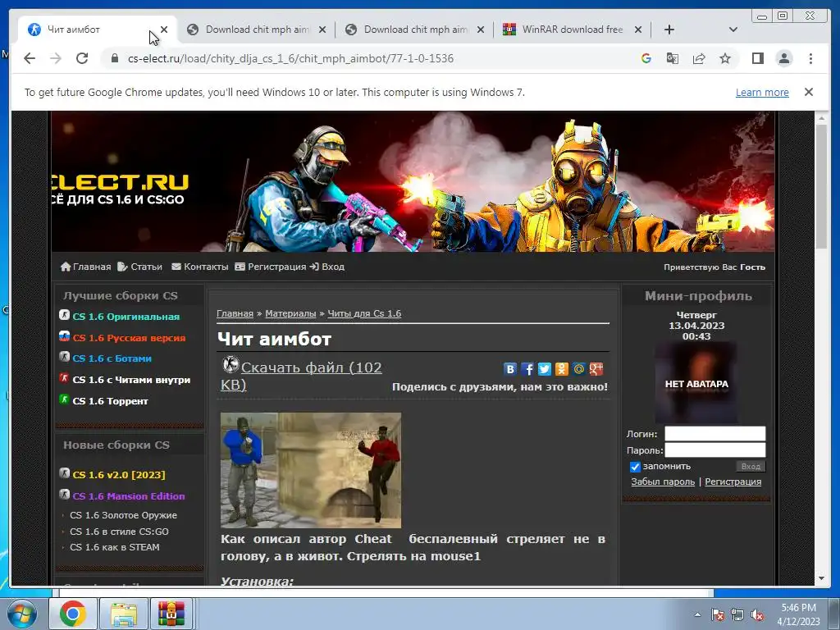
Task: Click the padlock site info icon
Action: pyautogui.click(x=114, y=58)
